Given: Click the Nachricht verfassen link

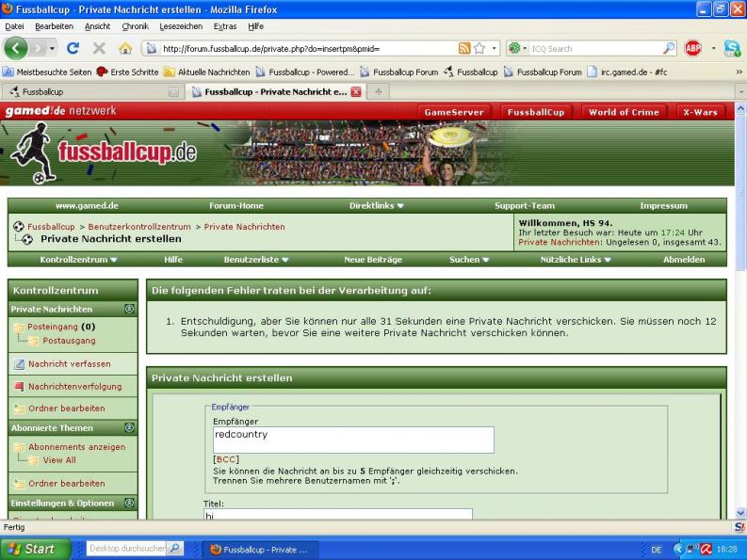Looking at the screenshot, I should (69, 363).
